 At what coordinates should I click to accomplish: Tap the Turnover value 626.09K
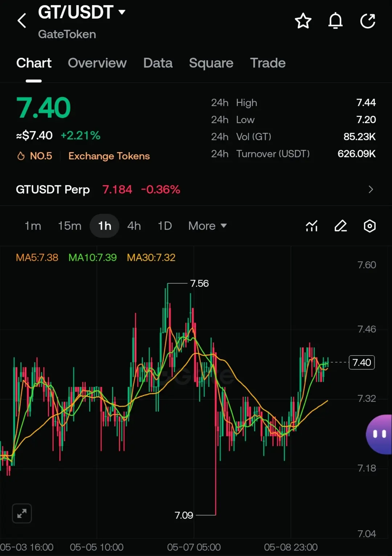356,154
